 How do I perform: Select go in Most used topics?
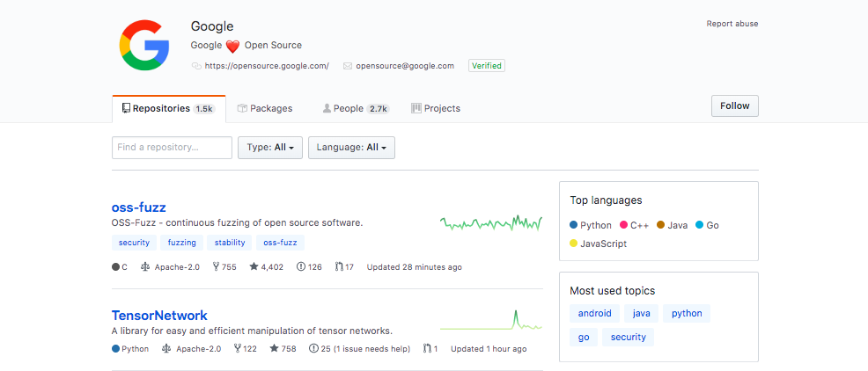(x=584, y=338)
